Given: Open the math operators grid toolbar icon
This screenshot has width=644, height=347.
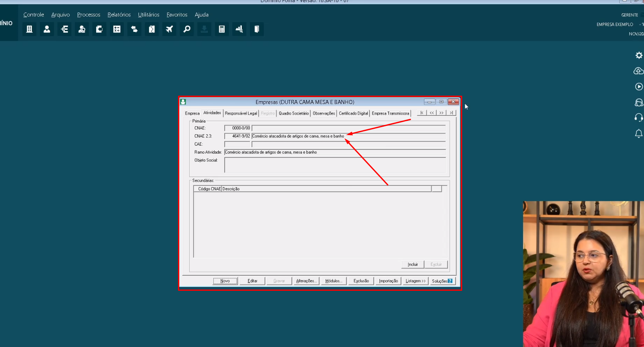Looking at the screenshot, I should pos(117,29).
